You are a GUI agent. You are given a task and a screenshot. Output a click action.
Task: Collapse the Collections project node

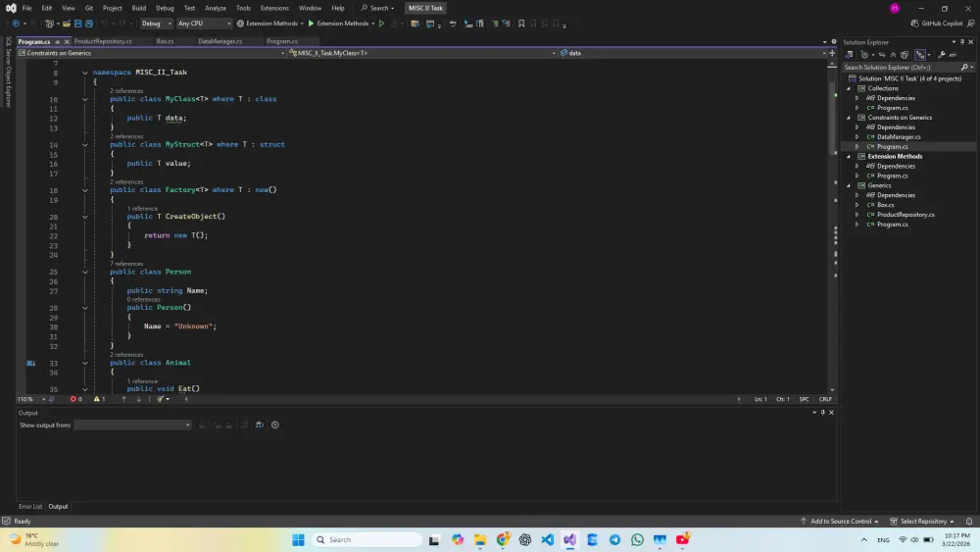(x=849, y=88)
